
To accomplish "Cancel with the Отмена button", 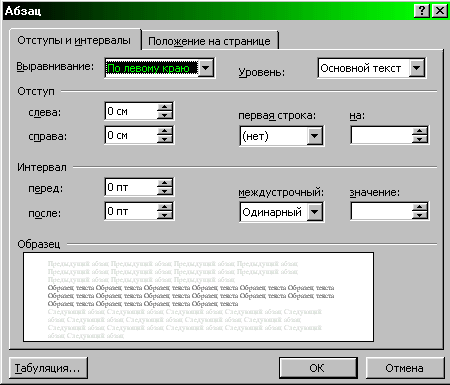I will point(405,368).
